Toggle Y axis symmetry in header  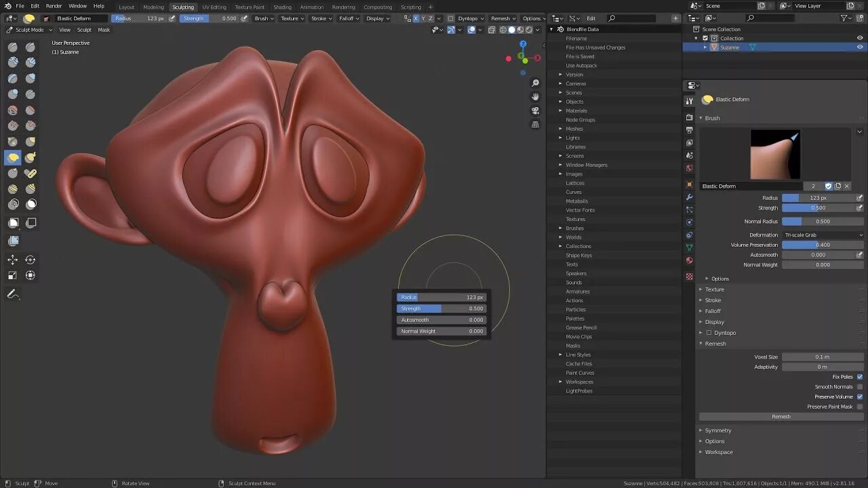(x=423, y=18)
